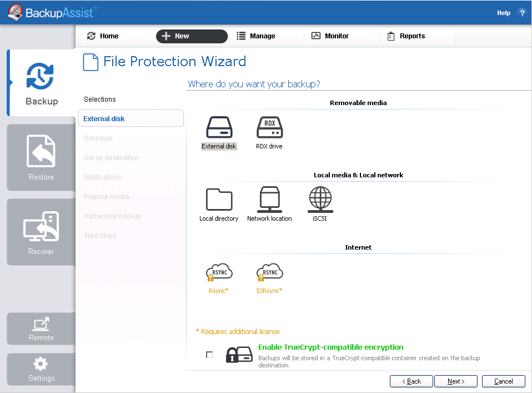Click the Prepare media step

pyautogui.click(x=107, y=197)
